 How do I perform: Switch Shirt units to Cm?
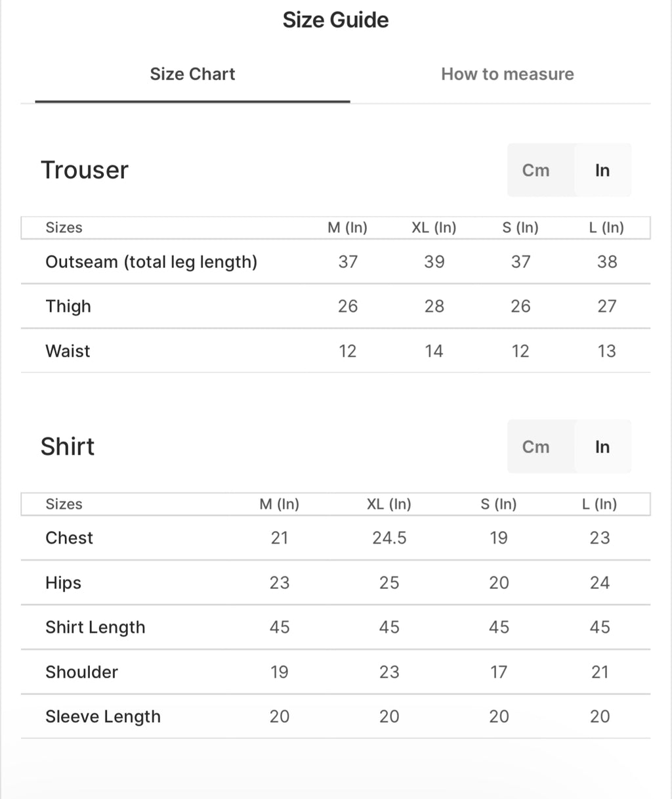click(535, 447)
